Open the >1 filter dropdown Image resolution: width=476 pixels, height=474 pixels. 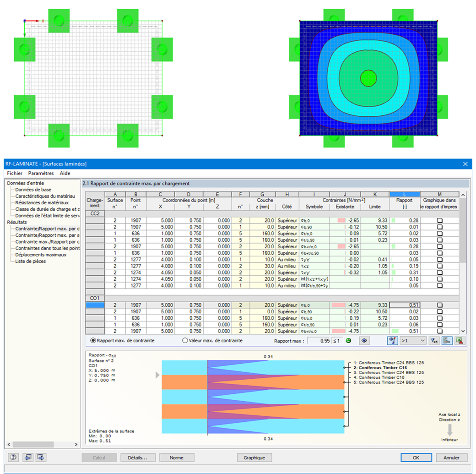click(413, 341)
